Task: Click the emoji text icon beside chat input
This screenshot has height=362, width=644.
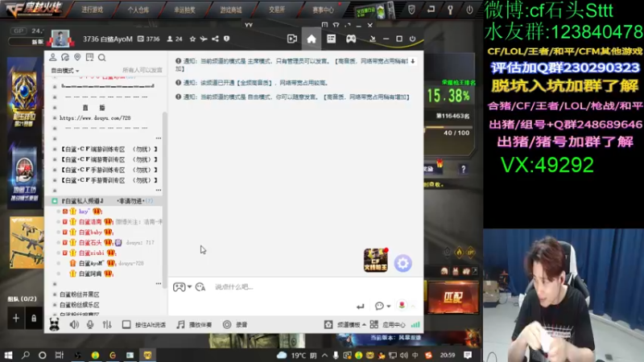Action: [x=200, y=287]
